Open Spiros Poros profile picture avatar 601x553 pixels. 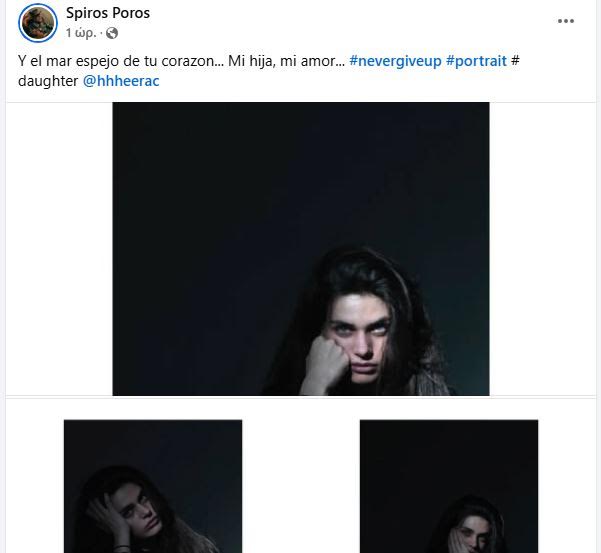[38, 23]
